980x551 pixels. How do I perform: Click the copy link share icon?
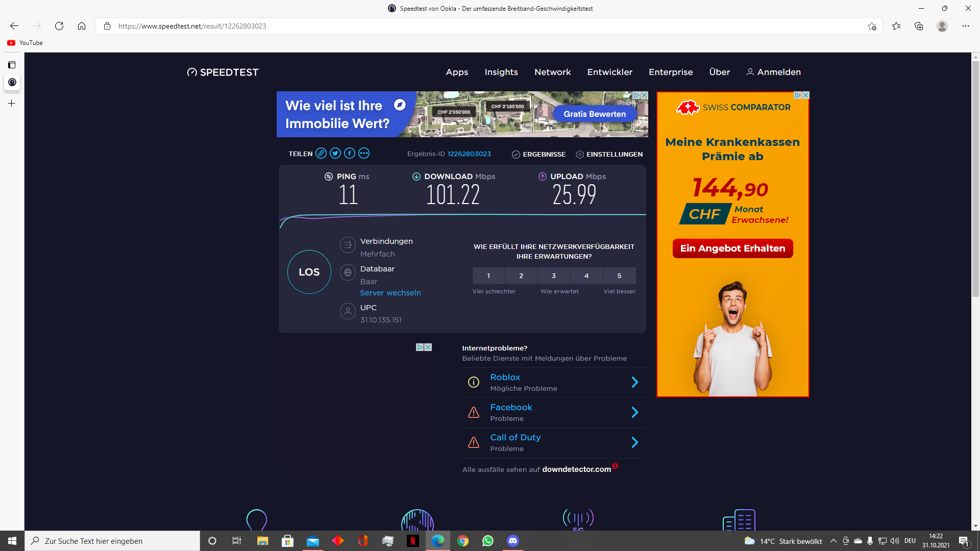[x=321, y=153]
